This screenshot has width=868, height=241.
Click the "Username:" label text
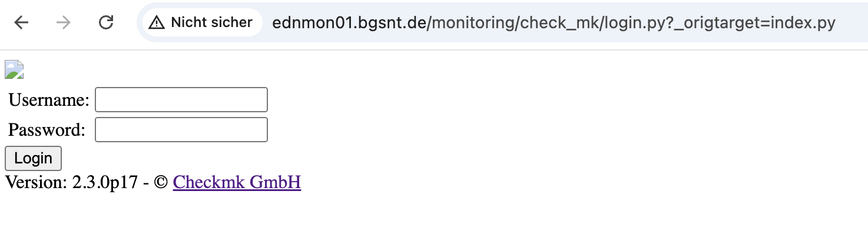point(49,100)
